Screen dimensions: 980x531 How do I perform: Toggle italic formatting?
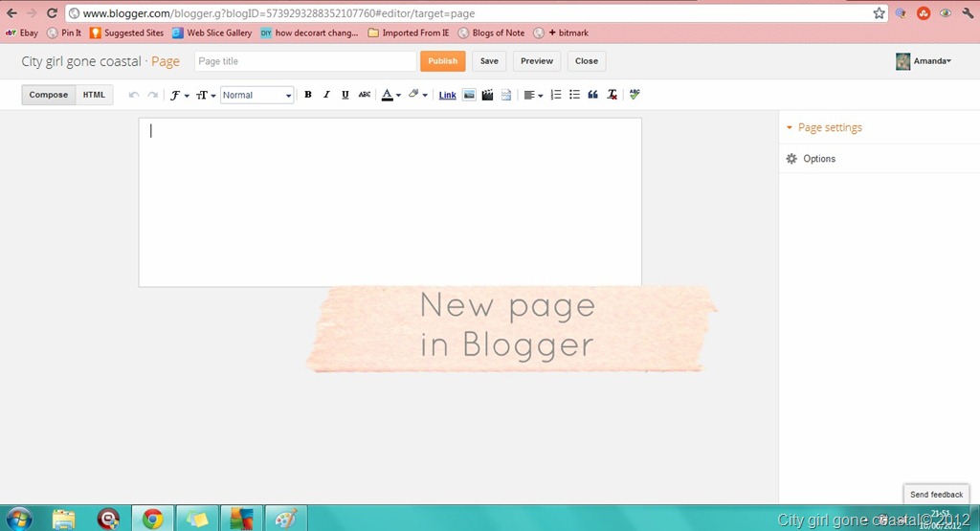click(x=326, y=95)
